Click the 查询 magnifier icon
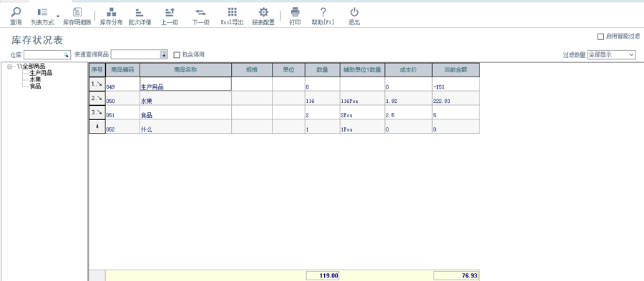The width and height of the screenshot is (644, 281). [16, 12]
